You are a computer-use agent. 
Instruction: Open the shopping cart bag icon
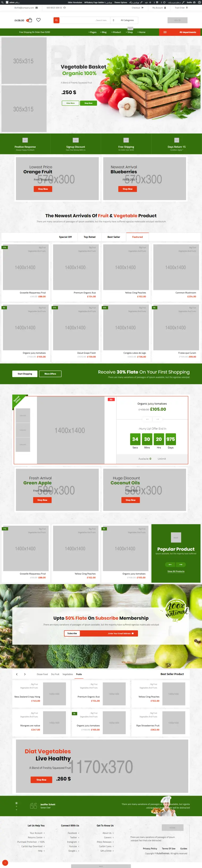coord(30,20)
